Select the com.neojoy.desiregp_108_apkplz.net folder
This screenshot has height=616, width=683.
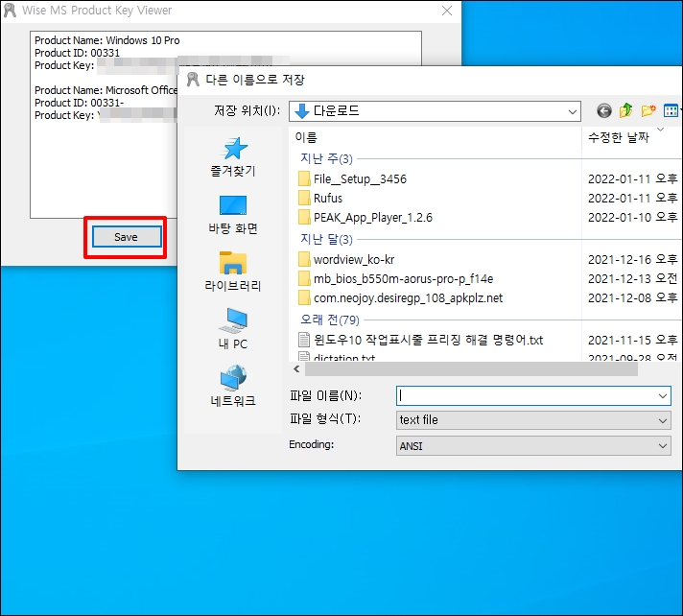coord(401,298)
